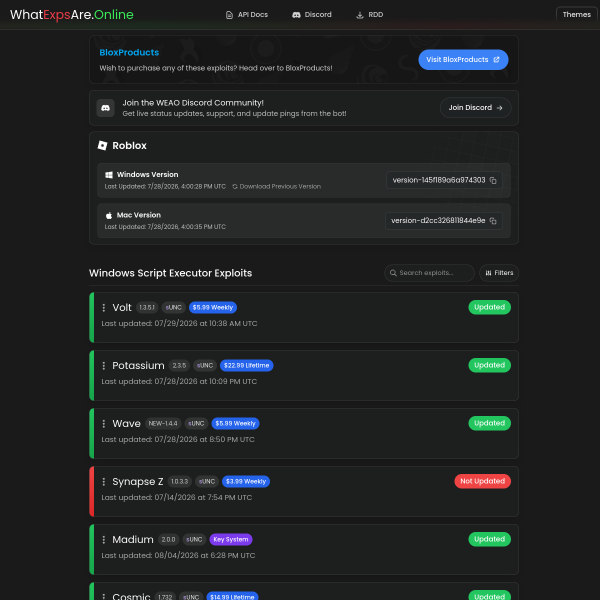Open the Volt three-dot menu
This screenshot has width=600, height=600.
pyautogui.click(x=104, y=308)
